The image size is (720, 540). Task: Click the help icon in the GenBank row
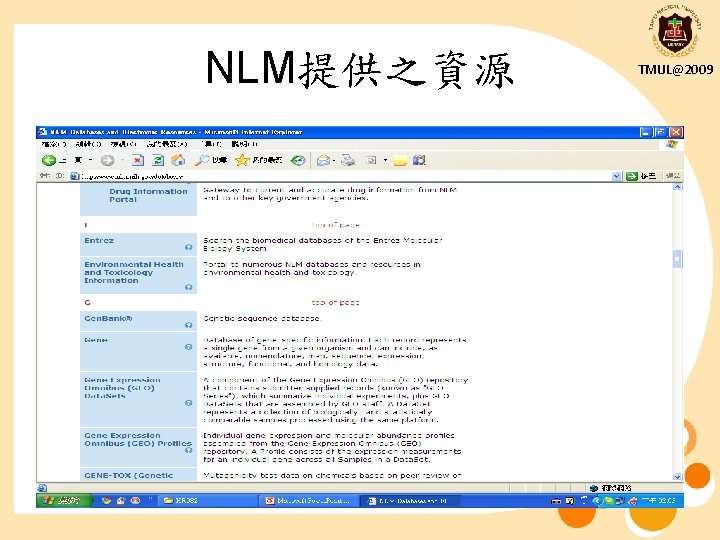coord(188,325)
